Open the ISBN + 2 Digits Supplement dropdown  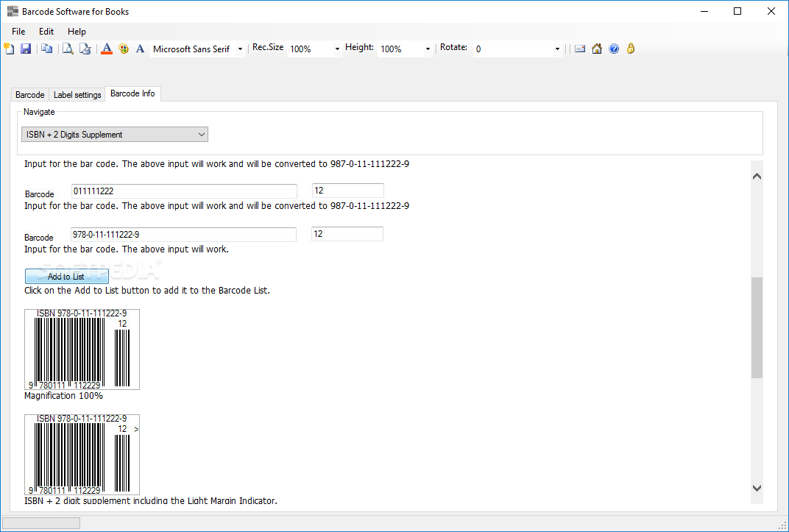pos(115,134)
